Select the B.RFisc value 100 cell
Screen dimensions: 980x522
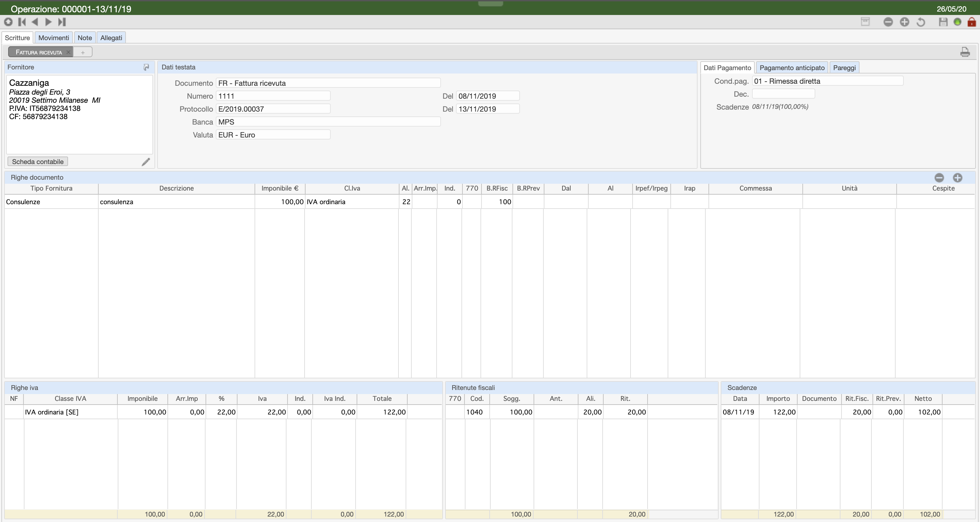pyautogui.click(x=497, y=202)
